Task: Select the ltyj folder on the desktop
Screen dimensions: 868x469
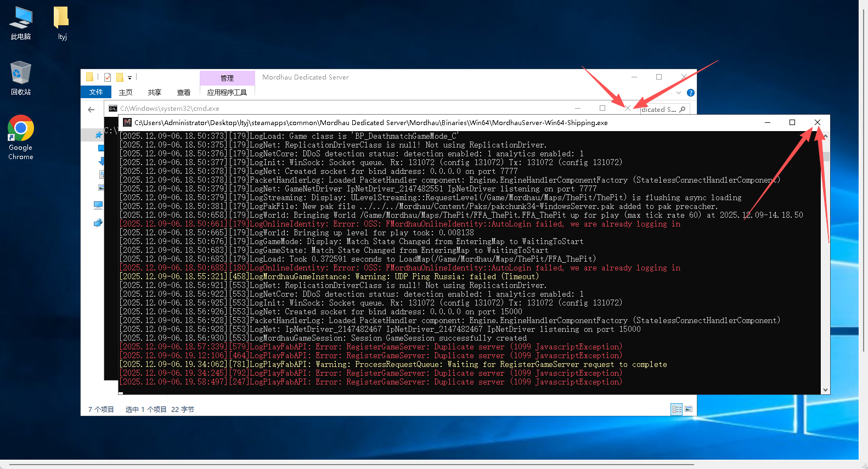Action: pyautogui.click(x=62, y=23)
